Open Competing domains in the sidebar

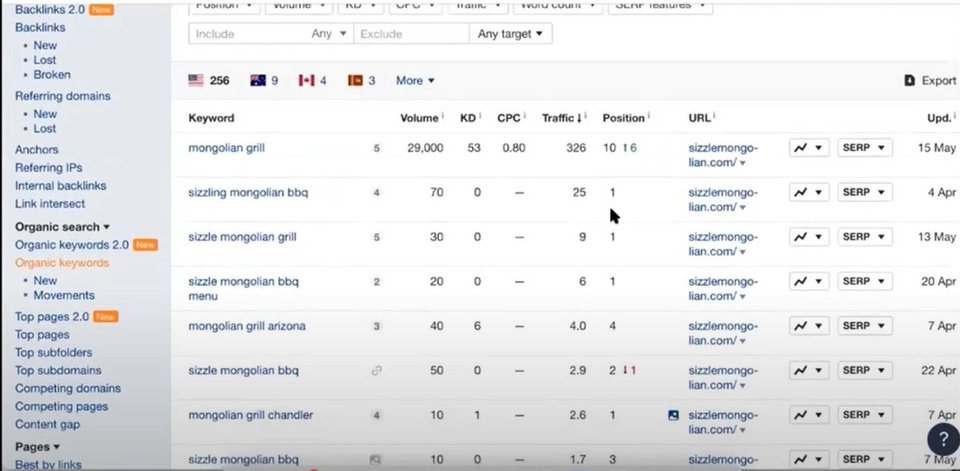68,388
